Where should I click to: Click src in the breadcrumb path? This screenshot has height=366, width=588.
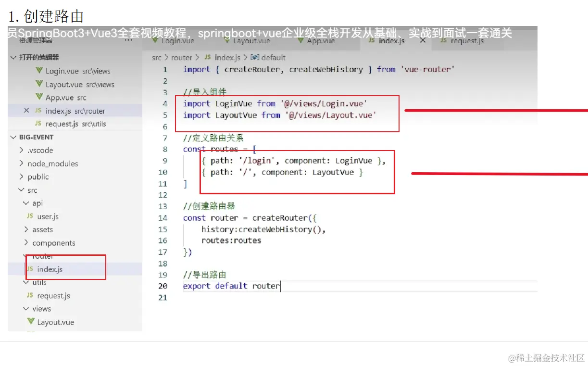[x=156, y=57]
